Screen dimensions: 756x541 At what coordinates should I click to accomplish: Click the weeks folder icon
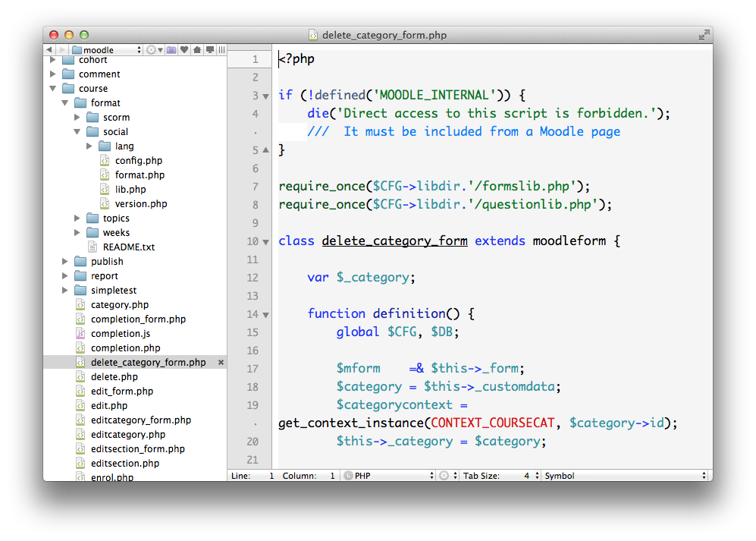coord(93,233)
